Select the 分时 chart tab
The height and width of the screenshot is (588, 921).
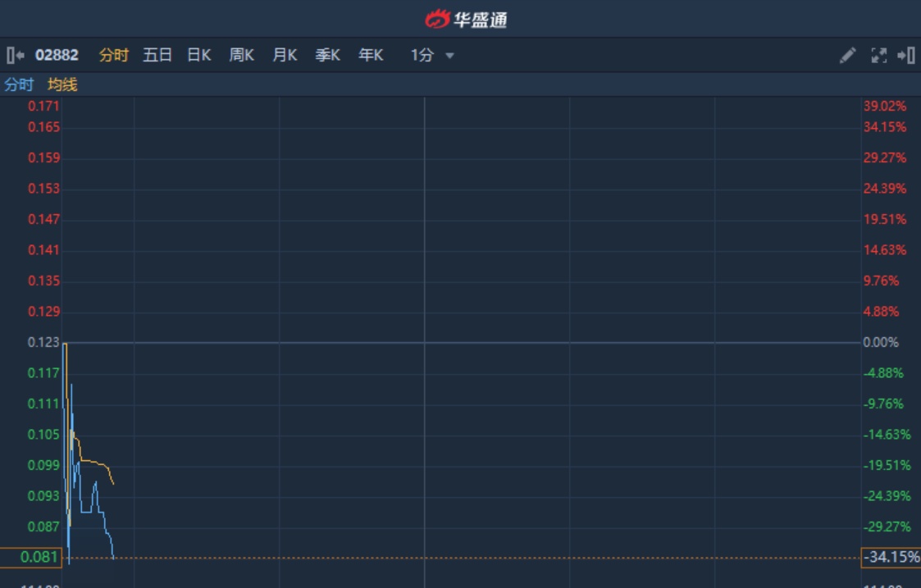coord(114,55)
